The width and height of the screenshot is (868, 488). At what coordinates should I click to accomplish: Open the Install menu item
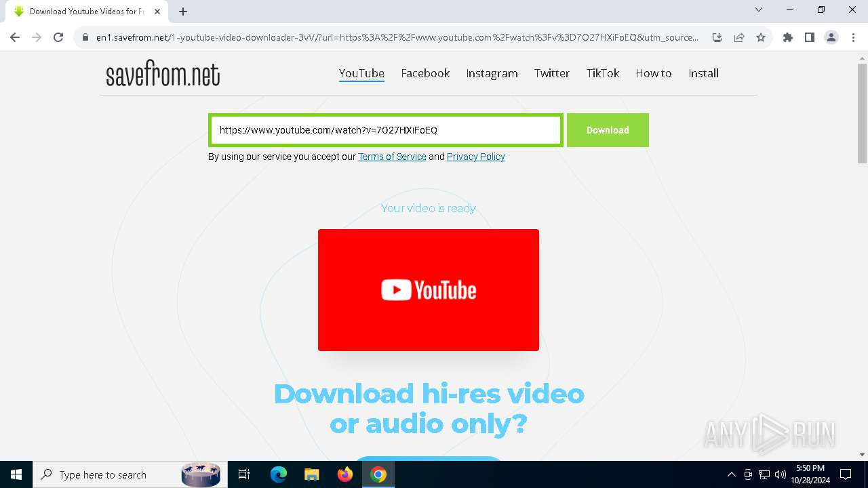point(703,73)
